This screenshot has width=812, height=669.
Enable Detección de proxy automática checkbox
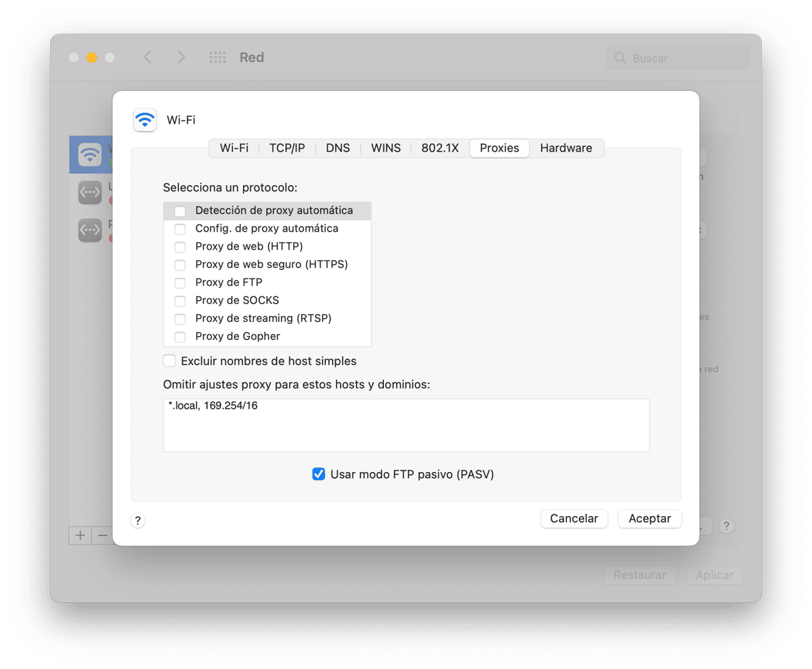click(x=180, y=211)
